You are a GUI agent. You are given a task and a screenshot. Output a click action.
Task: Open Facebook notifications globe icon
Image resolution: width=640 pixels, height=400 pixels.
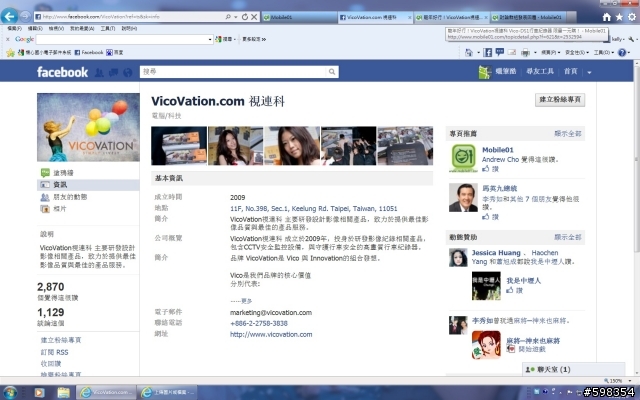[128, 72]
